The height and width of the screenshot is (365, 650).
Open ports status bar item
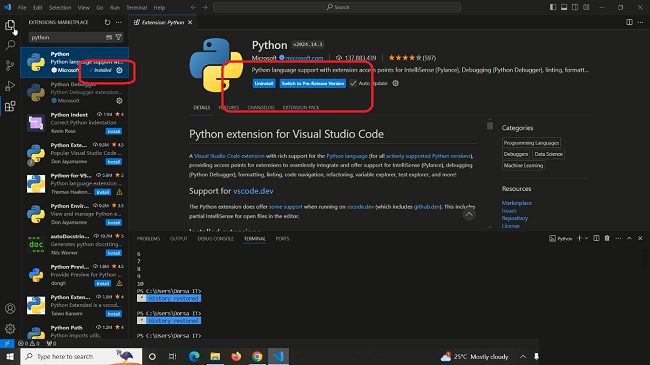tap(51, 343)
